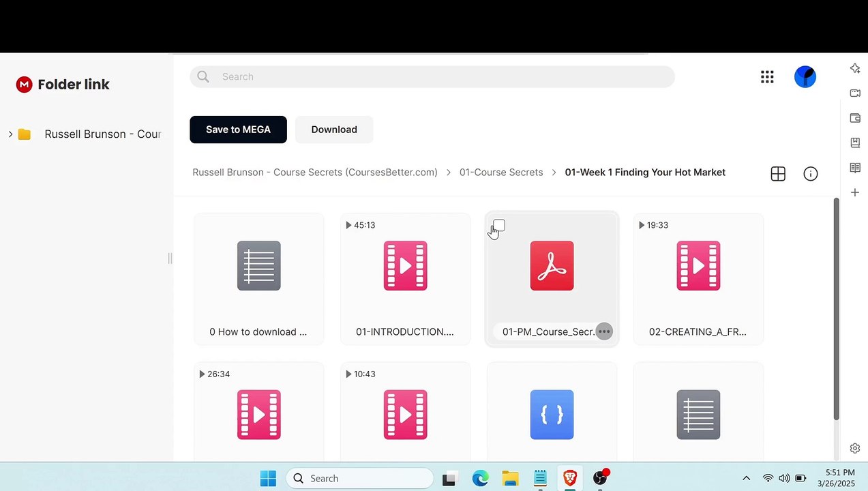This screenshot has width=868, height=491.
Task: Open the Brave reading list sidebar icon
Action: point(855,168)
